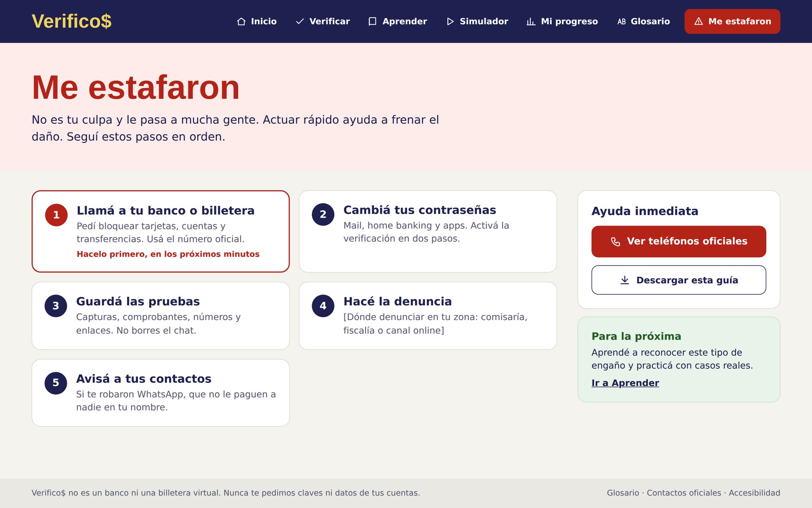Click the step 2 number badge
The image size is (812, 508).
tap(323, 215)
